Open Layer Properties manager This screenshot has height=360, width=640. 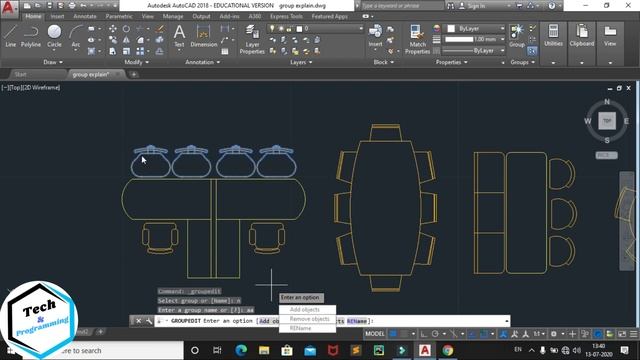[x=252, y=39]
